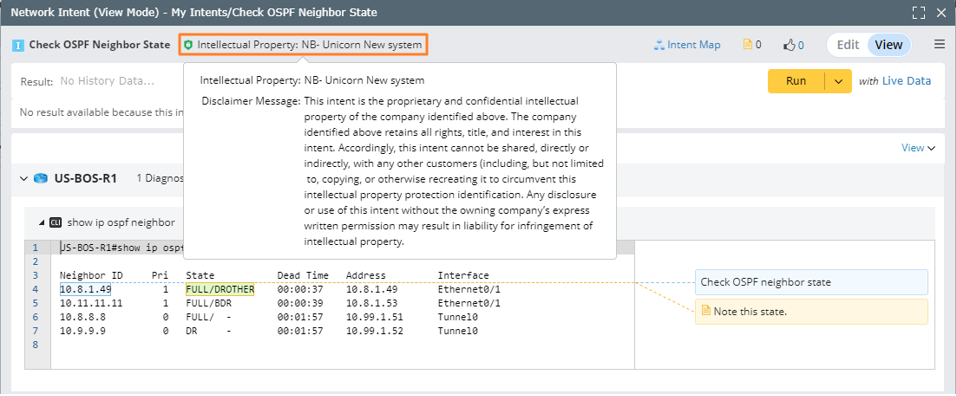The image size is (956, 396).
Task: Click the blue intent icon beside title
Action: click(18, 45)
